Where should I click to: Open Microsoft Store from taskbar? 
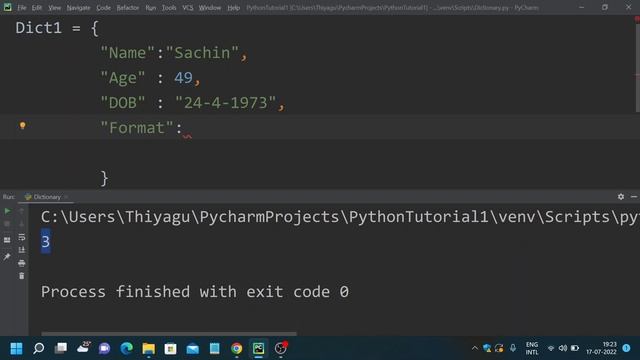[x=171, y=348]
